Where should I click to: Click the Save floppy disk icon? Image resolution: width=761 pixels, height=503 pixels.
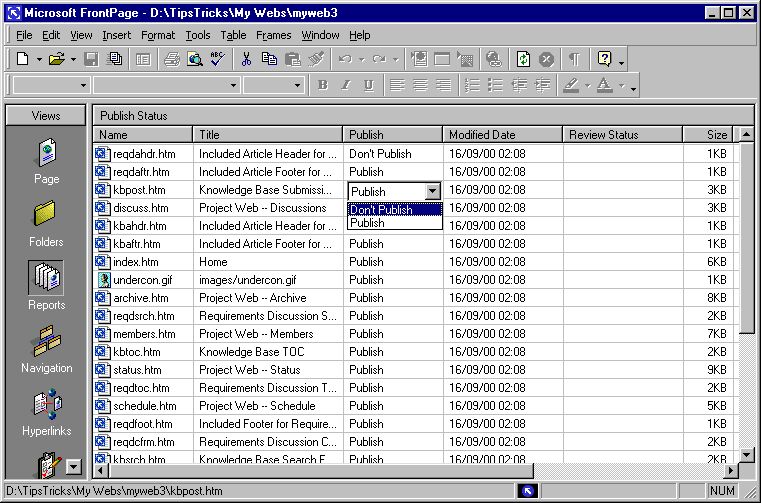pos(91,59)
